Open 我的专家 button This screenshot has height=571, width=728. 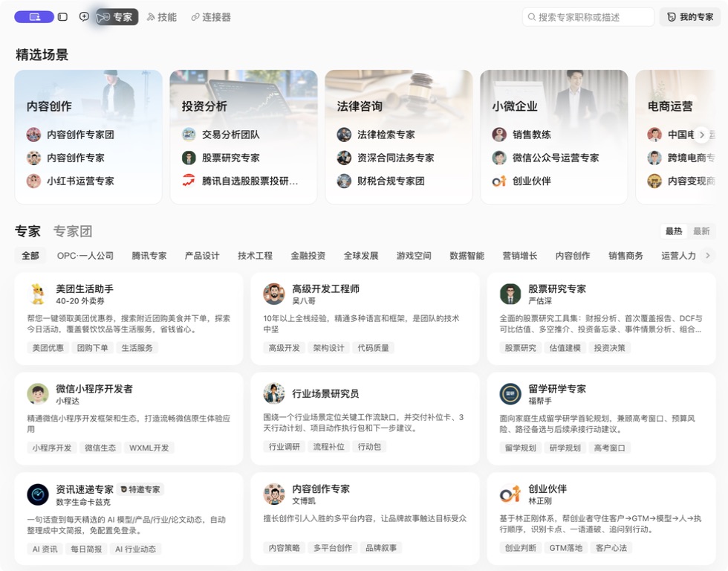690,17
